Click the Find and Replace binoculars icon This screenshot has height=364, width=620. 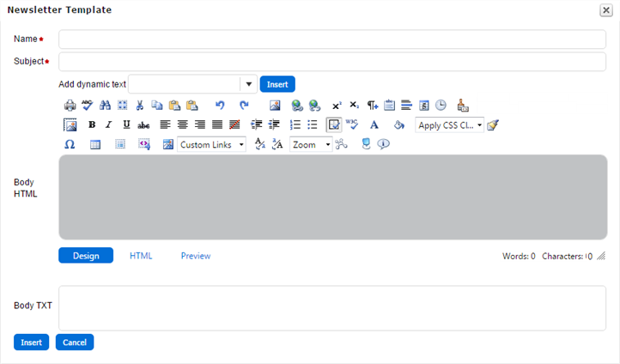click(105, 105)
